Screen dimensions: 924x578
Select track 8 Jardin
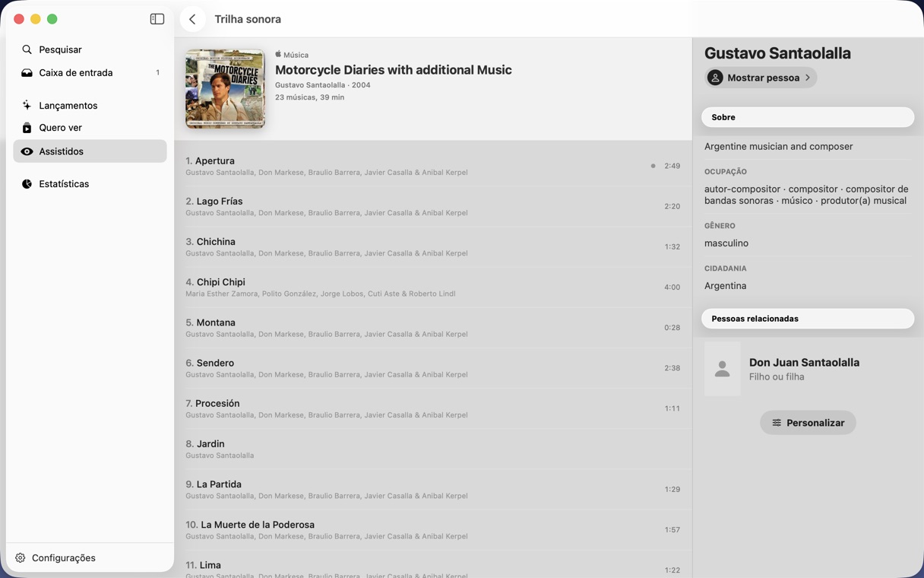pyautogui.click(x=433, y=449)
